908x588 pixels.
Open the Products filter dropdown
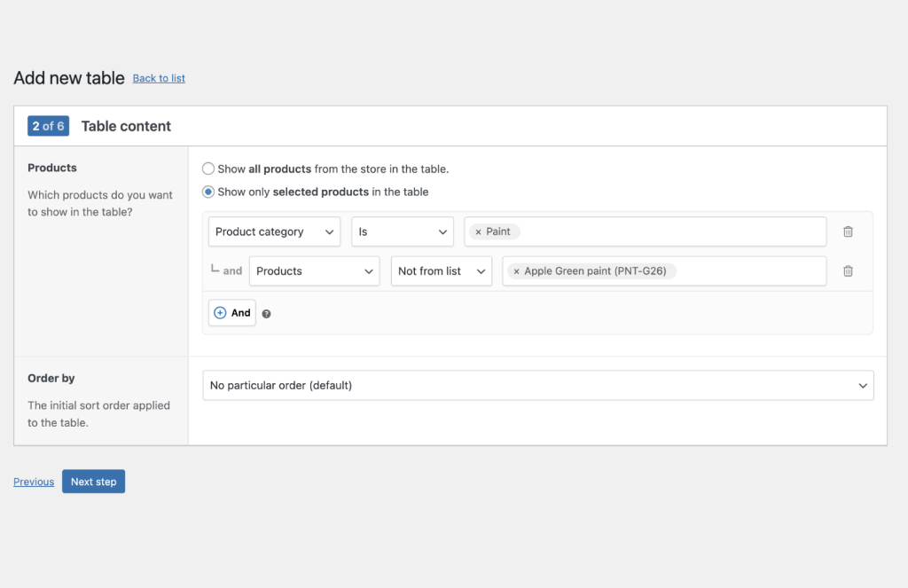pos(314,270)
